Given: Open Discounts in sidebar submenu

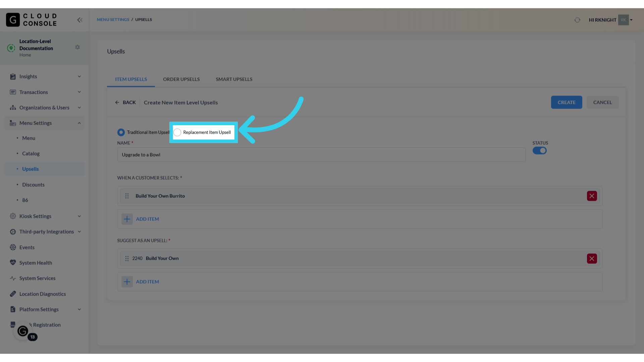Looking at the screenshot, I should coord(33,185).
